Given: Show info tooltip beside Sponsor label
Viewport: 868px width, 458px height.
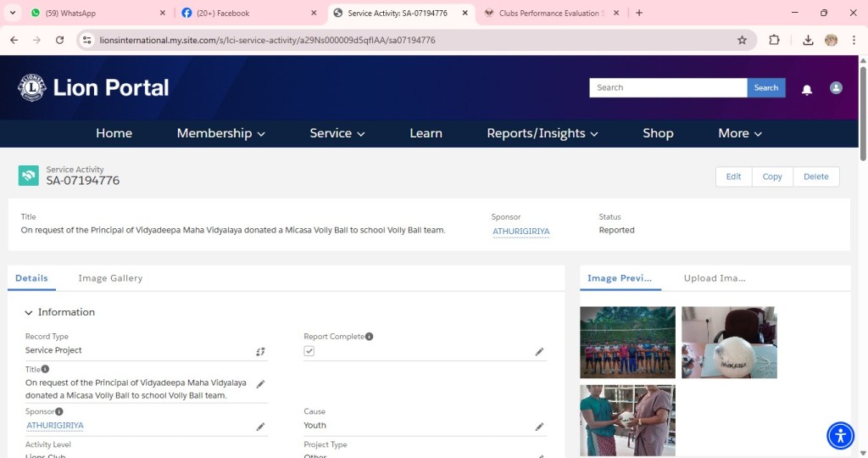Looking at the screenshot, I should click(x=59, y=411).
